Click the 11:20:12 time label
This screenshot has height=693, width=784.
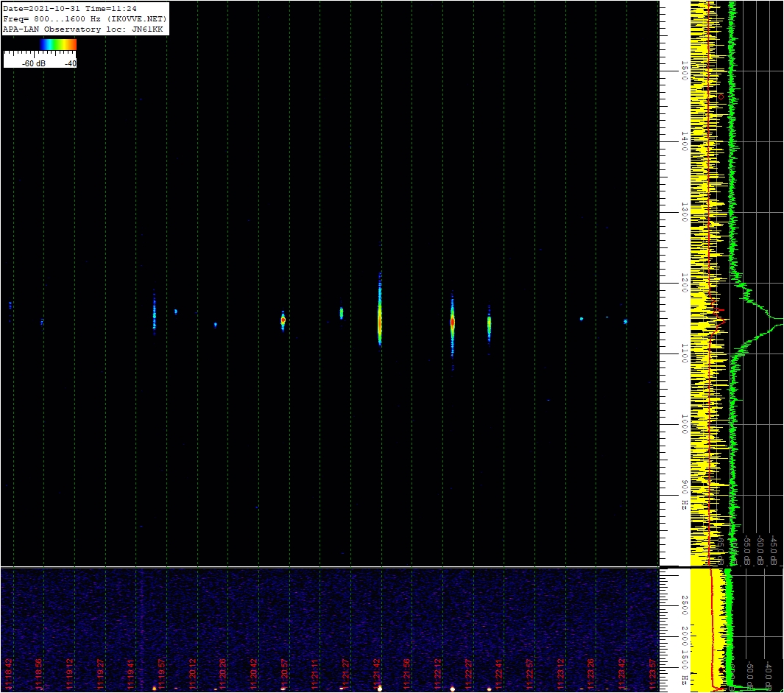coord(192,674)
